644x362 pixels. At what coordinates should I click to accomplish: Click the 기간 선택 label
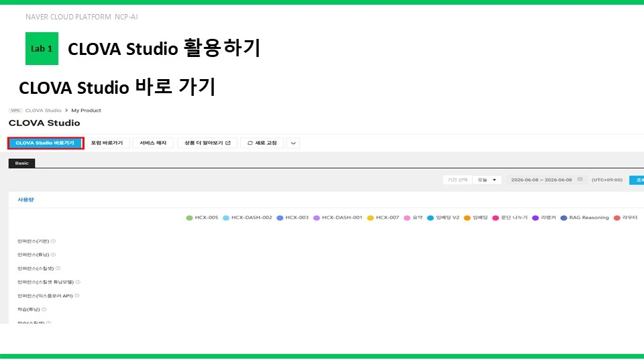[x=458, y=180]
